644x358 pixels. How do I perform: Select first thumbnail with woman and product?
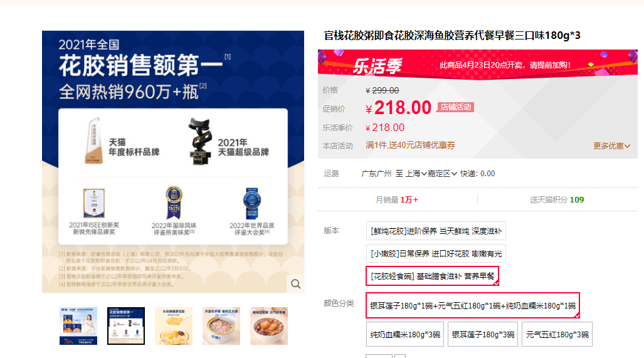tap(78, 326)
